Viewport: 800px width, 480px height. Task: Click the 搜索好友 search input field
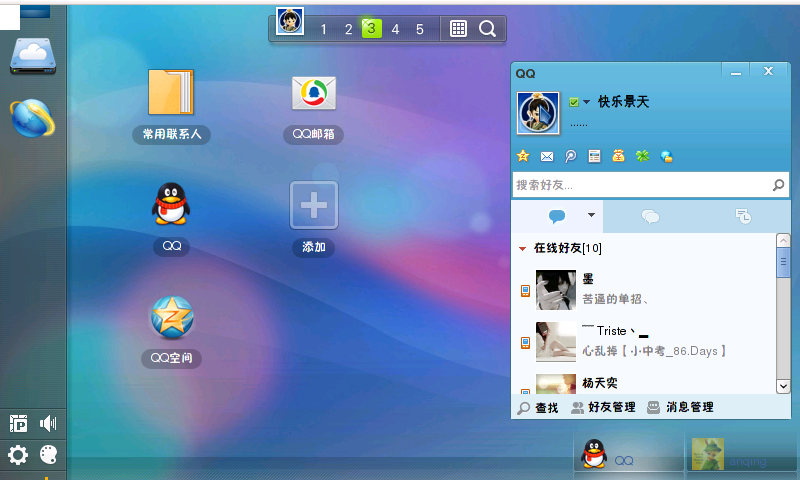click(x=651, y=185)
